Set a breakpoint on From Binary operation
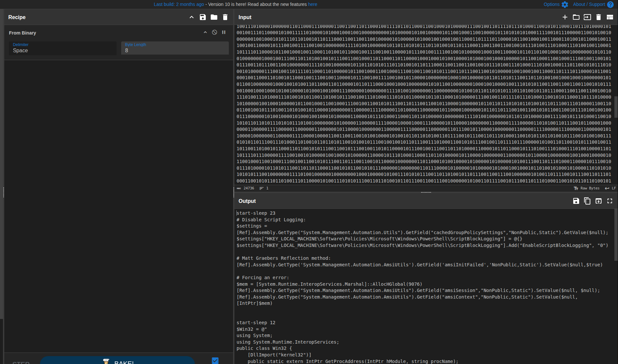This screenshot has height=364, width=618. [x=224, y=32]
